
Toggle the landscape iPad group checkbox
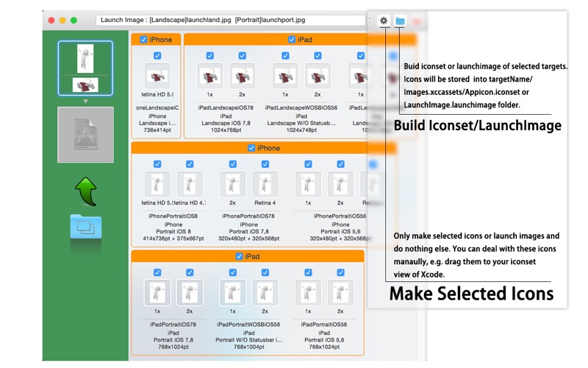pyautogui.click(x=292, y=40)
